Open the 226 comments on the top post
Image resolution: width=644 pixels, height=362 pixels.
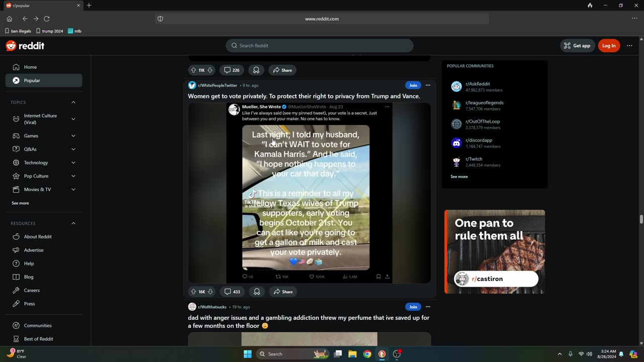[x=231, y=70]
